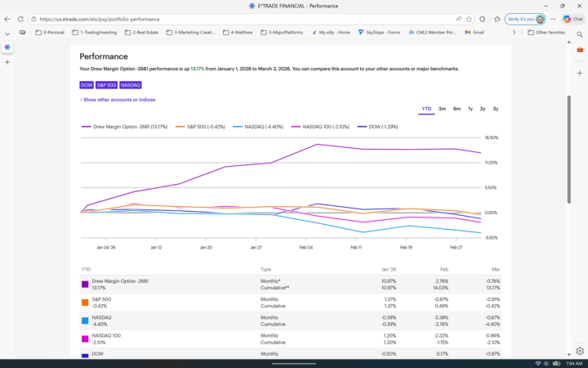This screenshot has height=368, width=588.
Task: Toggle the S&P 500 benchmark chip
Action: click(x=106, y=84)
